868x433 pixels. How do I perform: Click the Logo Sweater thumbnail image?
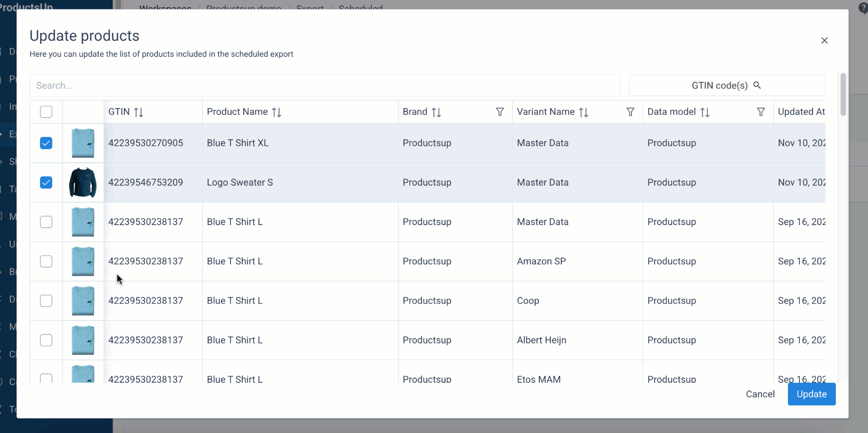tap(83, 183)
